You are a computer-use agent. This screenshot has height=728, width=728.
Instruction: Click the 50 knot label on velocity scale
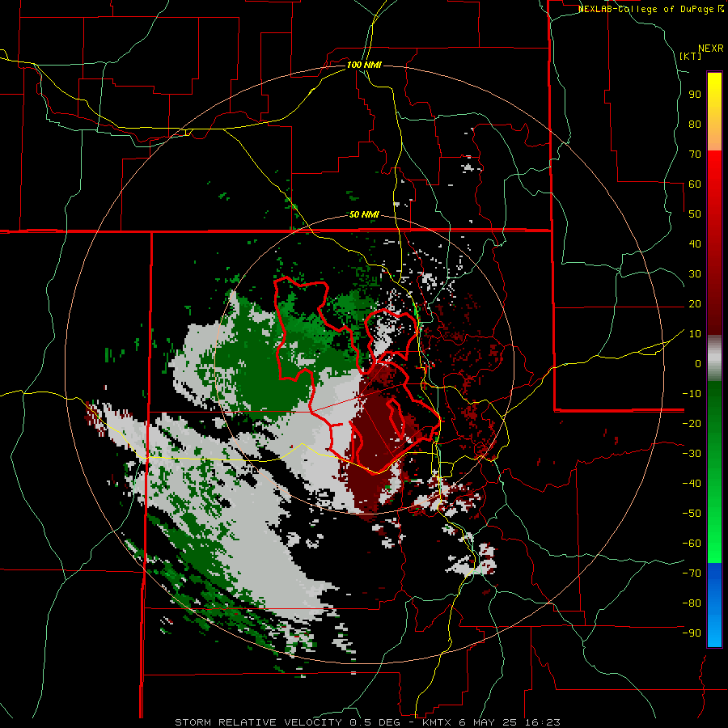point(695,214)
